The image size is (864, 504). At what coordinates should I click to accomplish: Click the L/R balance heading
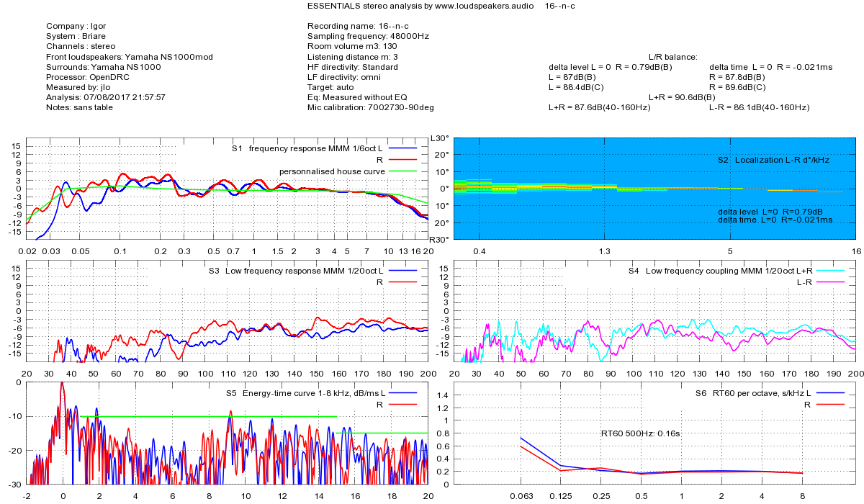pos(672,57)
